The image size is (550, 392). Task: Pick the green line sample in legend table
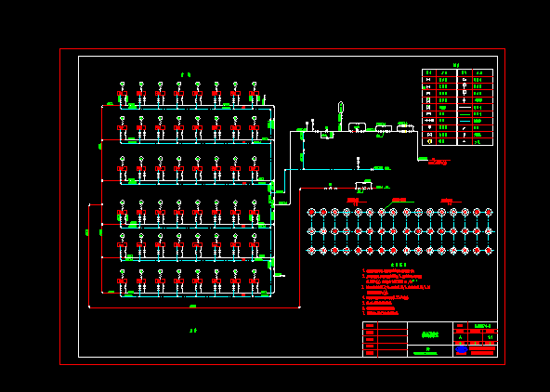click(x=465, y=114)
